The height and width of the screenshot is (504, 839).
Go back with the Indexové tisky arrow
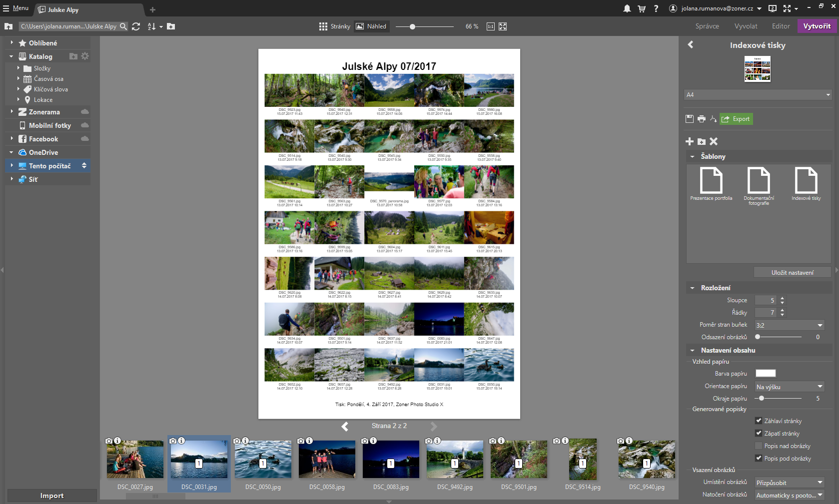tap(691, 45)
